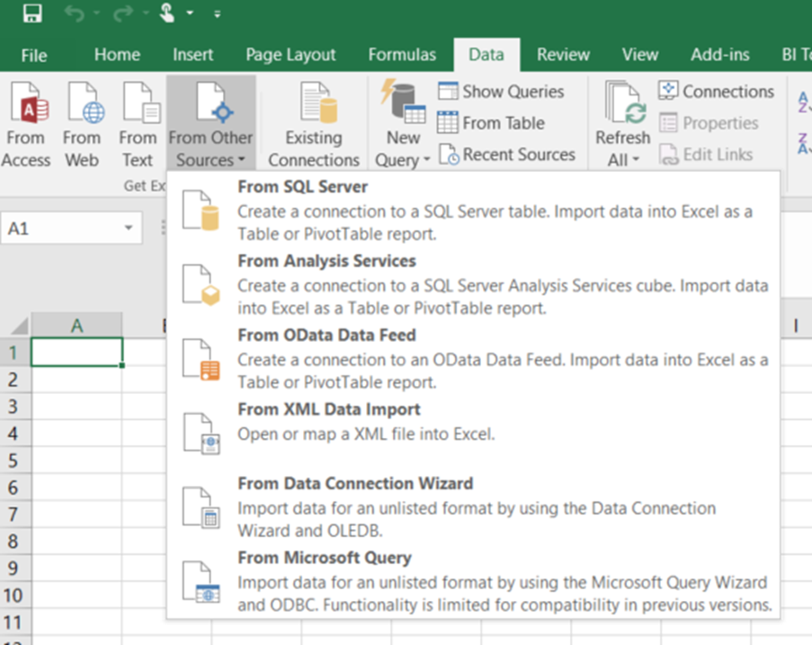Click the Save icon in Quick Access Toolbar
This screenshot has height=645, width=812.
tap(32, 13)
